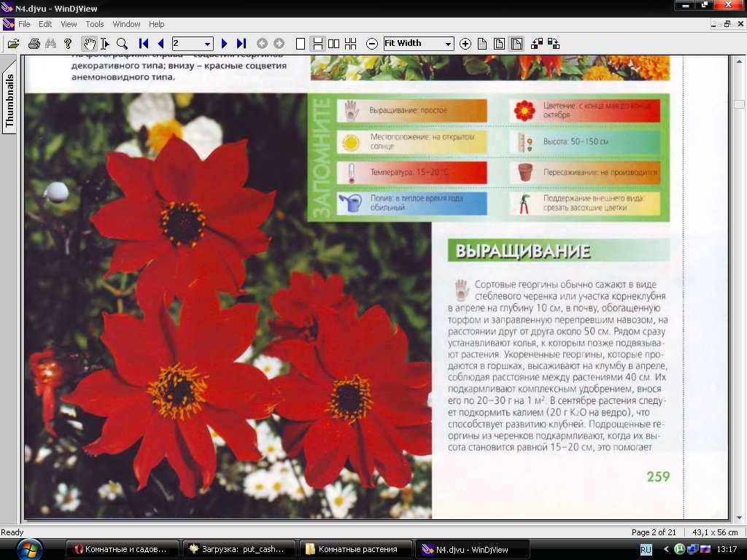Set zoom to fit page
The width and height of the screenshot is (747, 560).
click(499, 44)
